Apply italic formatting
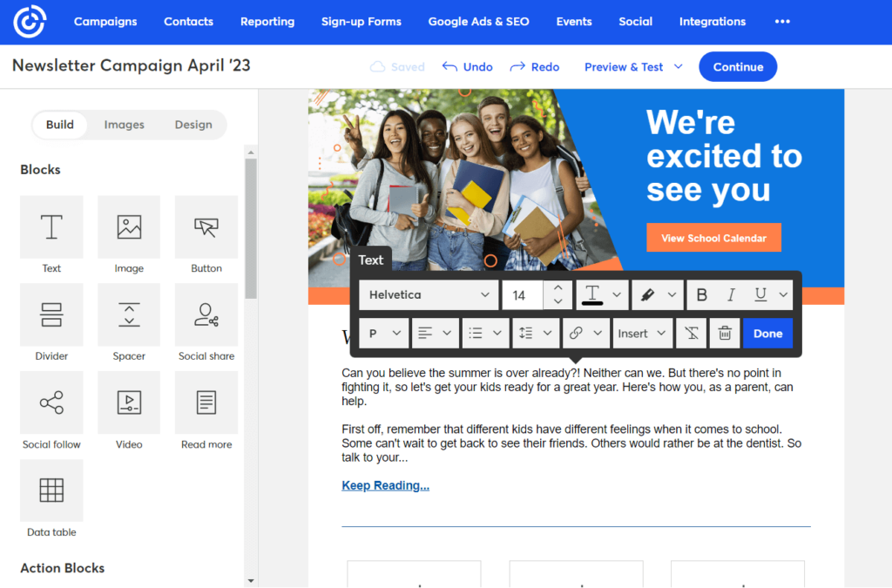Image resolution: width=892 pixels, height=588 pixels. coord(733,294)
